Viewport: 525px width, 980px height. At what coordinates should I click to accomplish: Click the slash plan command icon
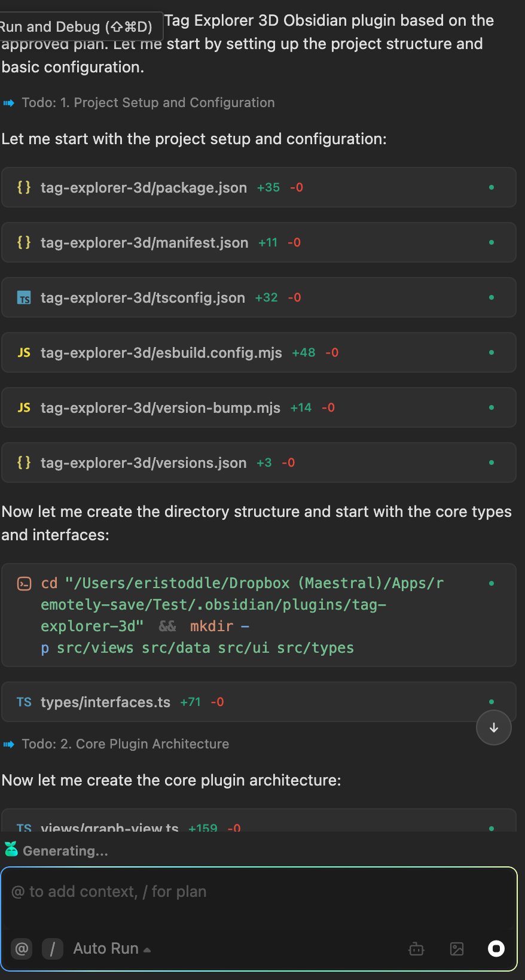pyautogui.click(x=53, y=949)
